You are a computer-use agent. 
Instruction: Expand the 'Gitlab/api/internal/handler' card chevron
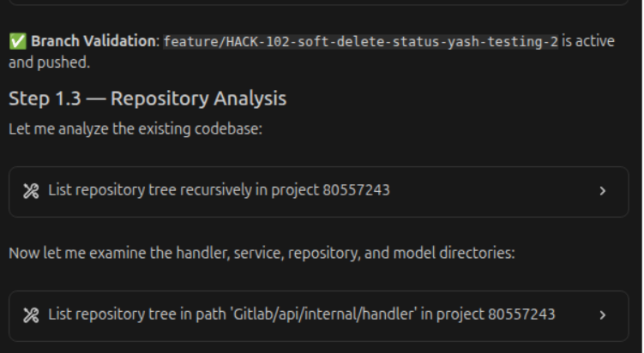(602, 315)
